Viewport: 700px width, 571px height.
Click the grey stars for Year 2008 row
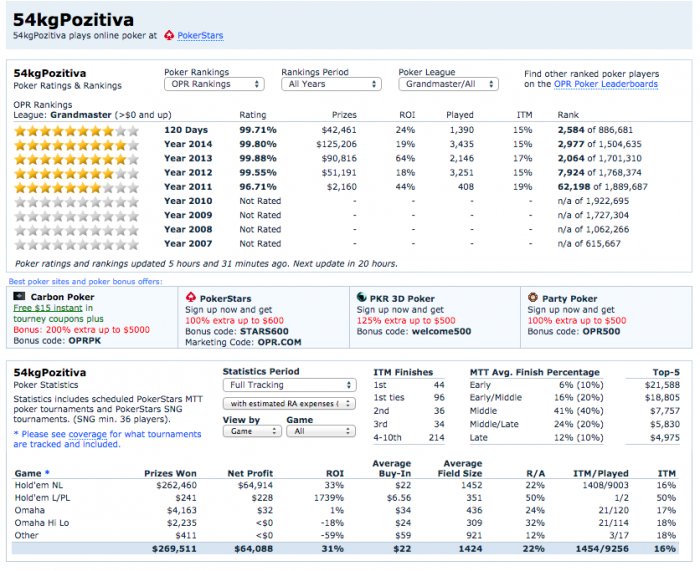point(77,231)
